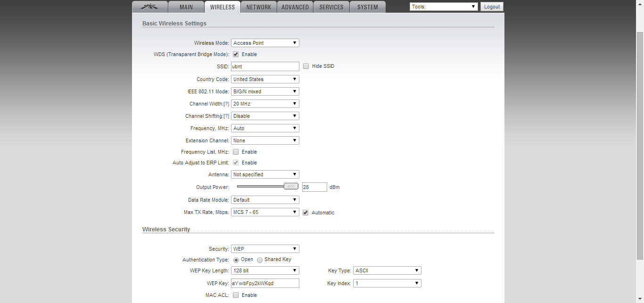Click the Wireless Security heading
The height and width of the screenshot is (303, 644).
point(166,229)
